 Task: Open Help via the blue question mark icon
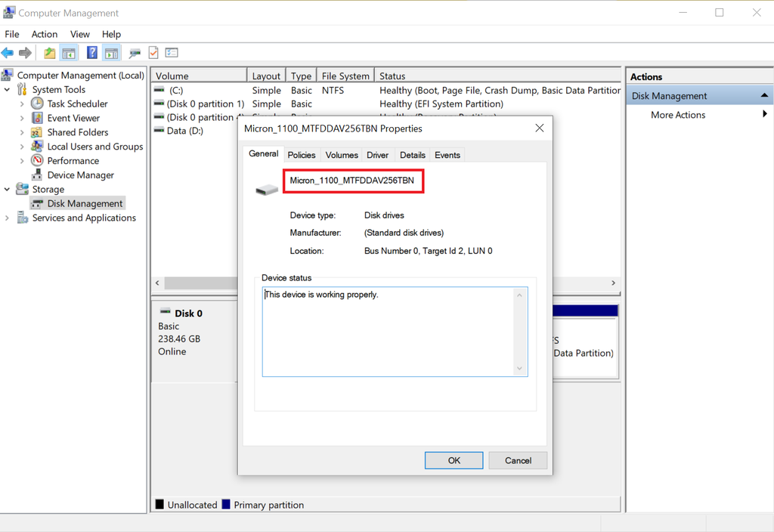coord(91,52)
